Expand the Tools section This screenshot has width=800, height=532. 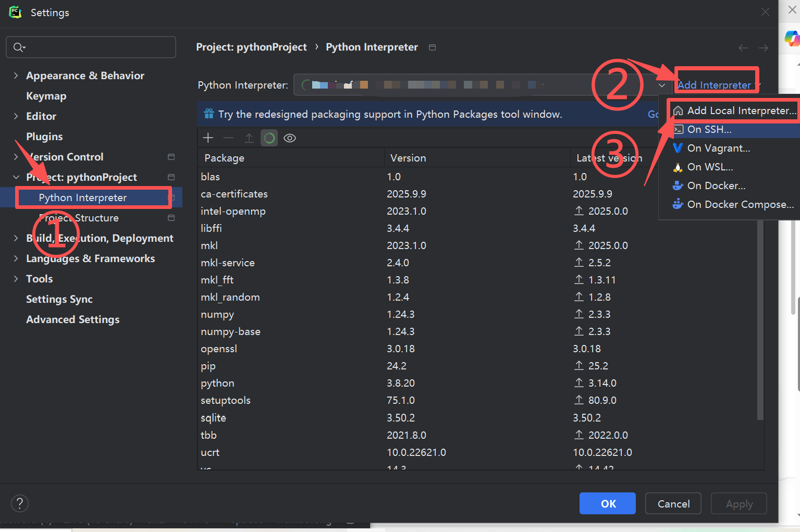[16, 279]
